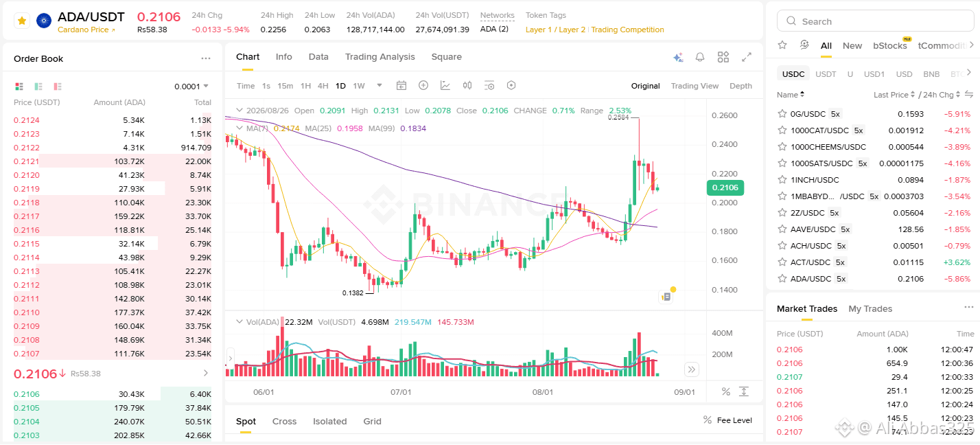Open the candlestick chart style icon
The height and width of the screenshot is (445, 980).
coord(467,86)
